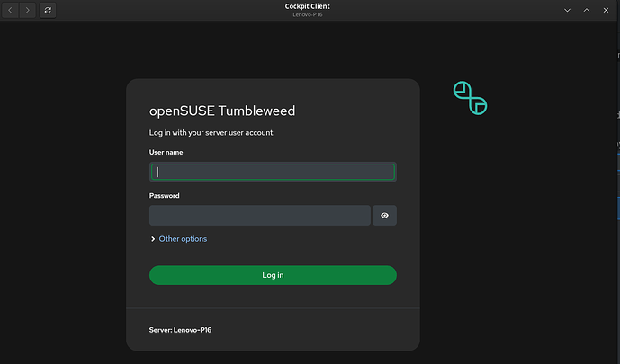Go forward with the right arrow button
620x364 pixels.
click(27, 10)
